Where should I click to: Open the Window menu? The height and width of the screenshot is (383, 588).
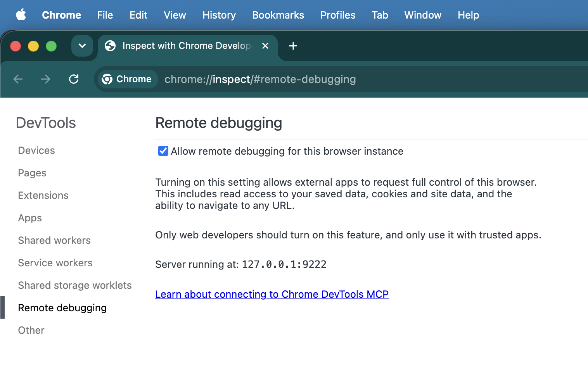[x=423, y=15]
